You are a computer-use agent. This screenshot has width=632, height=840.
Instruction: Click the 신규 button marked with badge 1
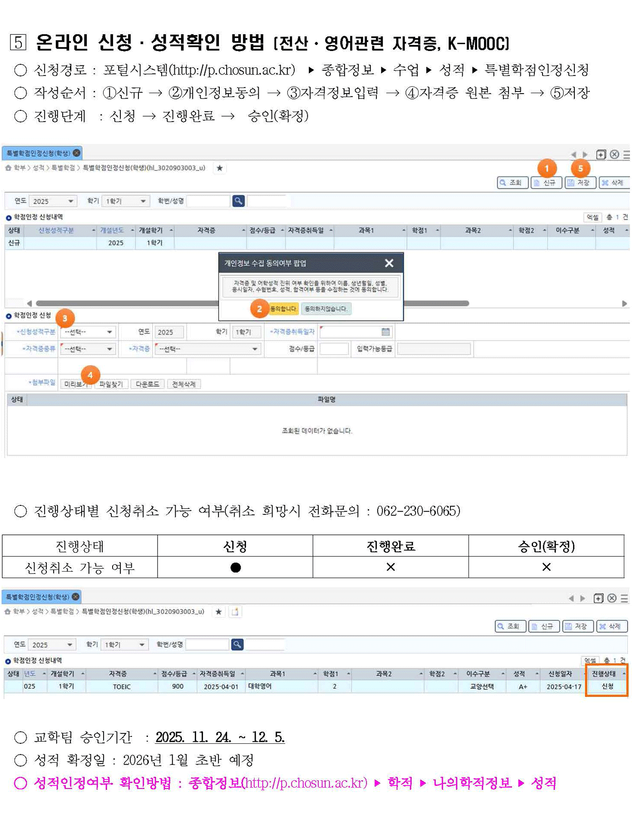(546, 183)
